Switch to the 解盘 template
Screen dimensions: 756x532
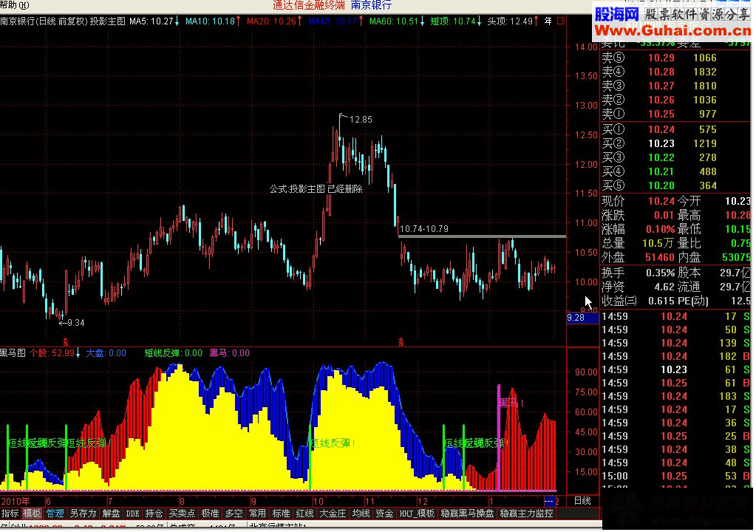click(111, 514)
